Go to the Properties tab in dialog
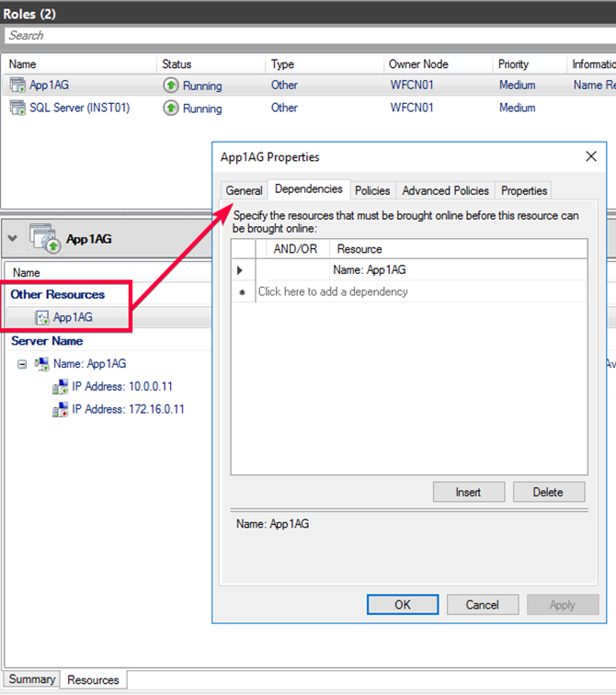 tap(524, 190)
